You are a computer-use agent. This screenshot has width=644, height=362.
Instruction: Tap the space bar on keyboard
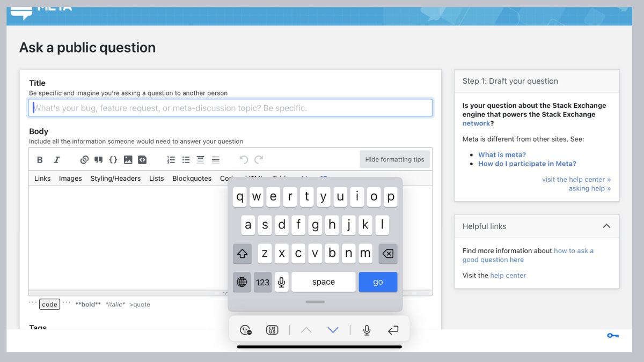[x=324, y=282]
